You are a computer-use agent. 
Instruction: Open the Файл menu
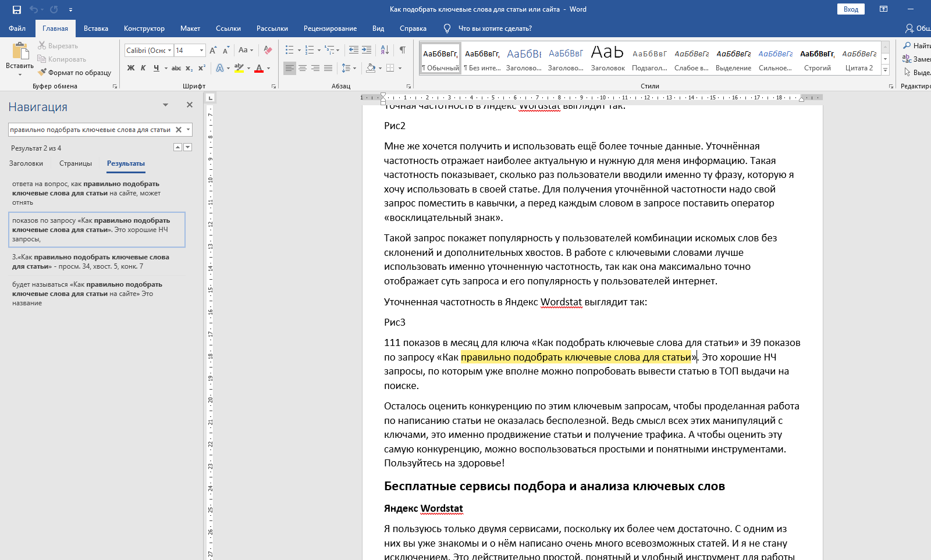pyautogui.click(x=17, y=28)
